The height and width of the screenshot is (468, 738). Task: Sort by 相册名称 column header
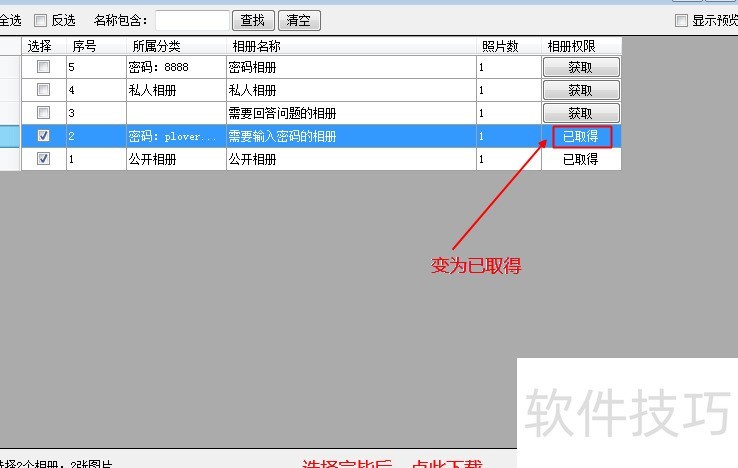point(256,46)
